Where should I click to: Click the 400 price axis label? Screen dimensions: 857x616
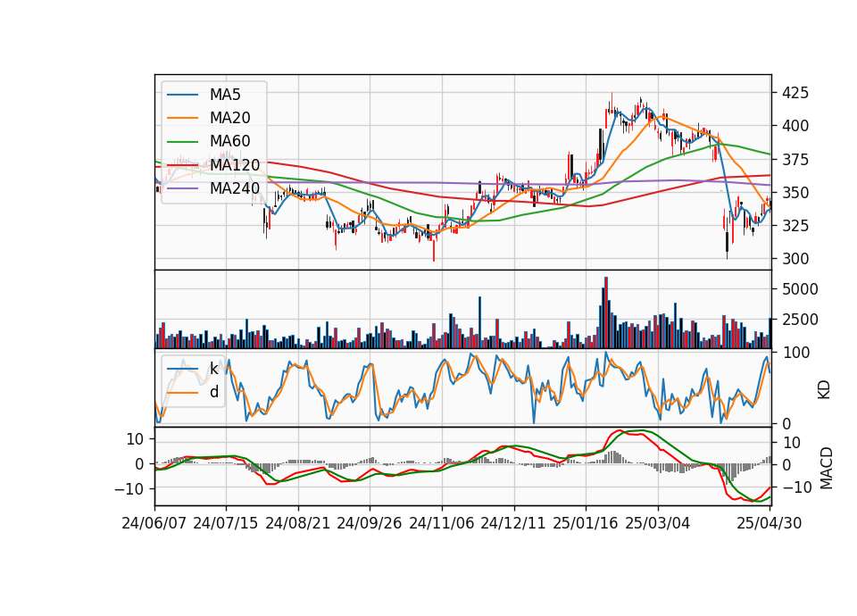pos(795,126)
